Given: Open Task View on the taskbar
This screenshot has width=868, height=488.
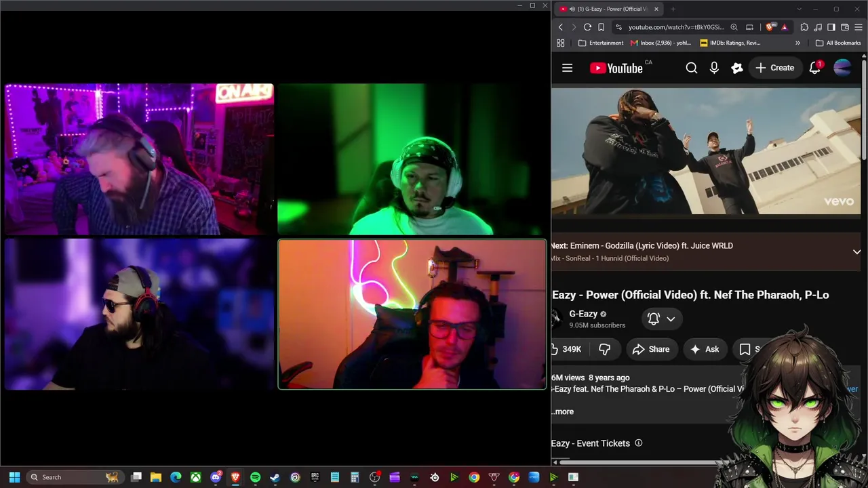Looking at the screenshot, I should [x=136, y=477].
